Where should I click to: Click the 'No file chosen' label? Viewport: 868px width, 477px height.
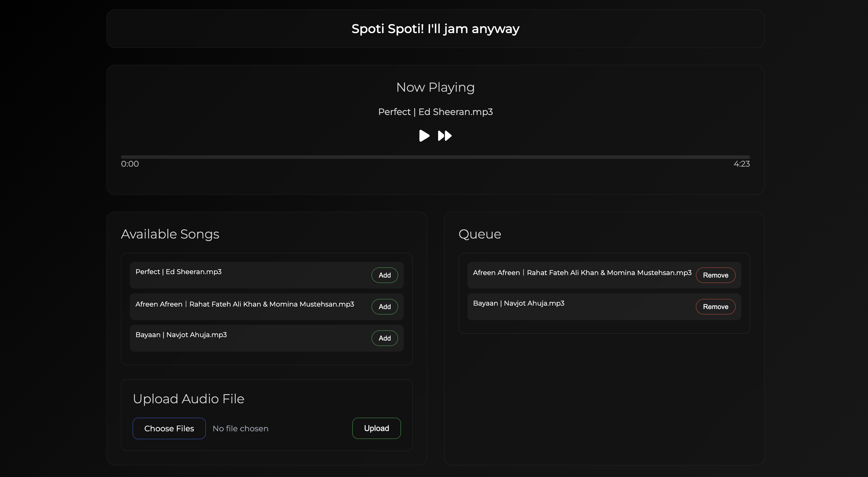click(240, 428)
